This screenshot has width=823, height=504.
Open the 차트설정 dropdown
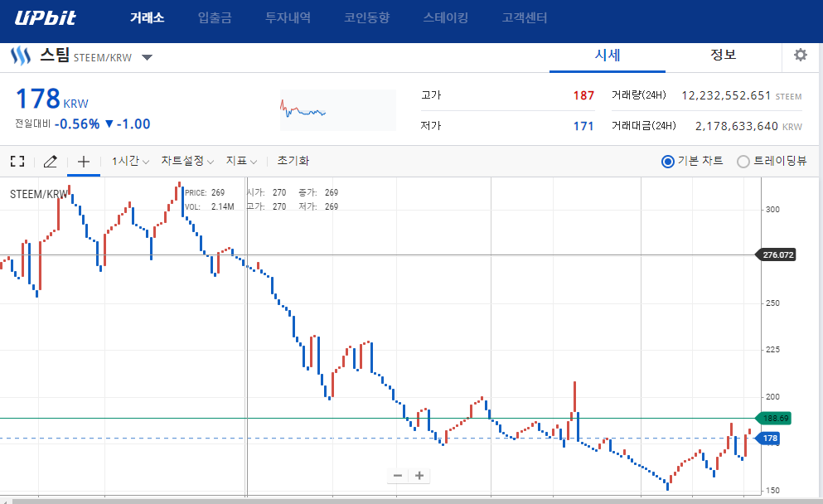pos(187,161)
